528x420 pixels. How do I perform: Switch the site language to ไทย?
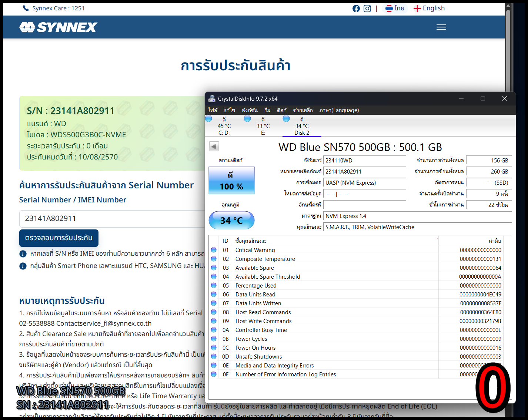(395, 8)
